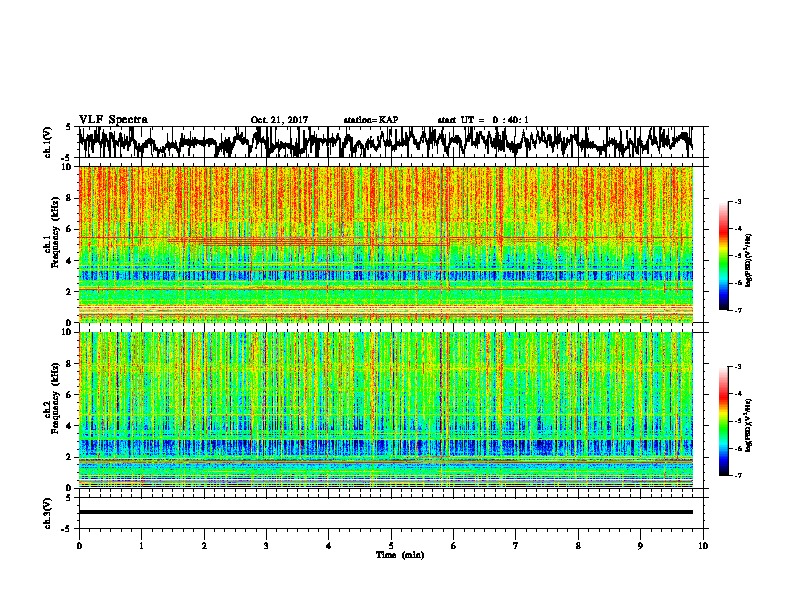
Task: Click the "8" tick on time axis
Action: [x=578, y=545]
